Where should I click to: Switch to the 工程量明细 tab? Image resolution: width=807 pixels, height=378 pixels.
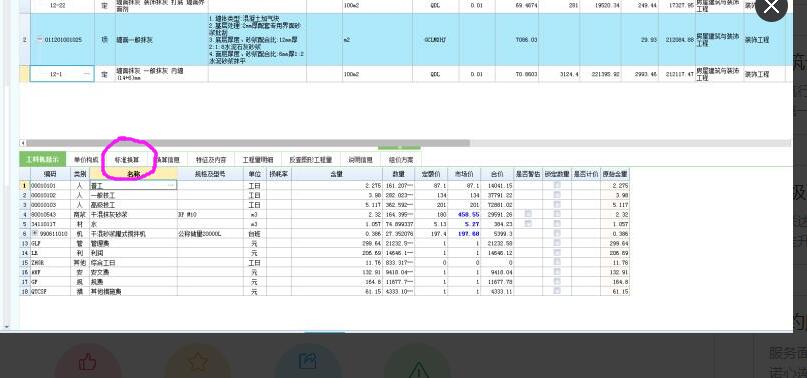point(258,160)
